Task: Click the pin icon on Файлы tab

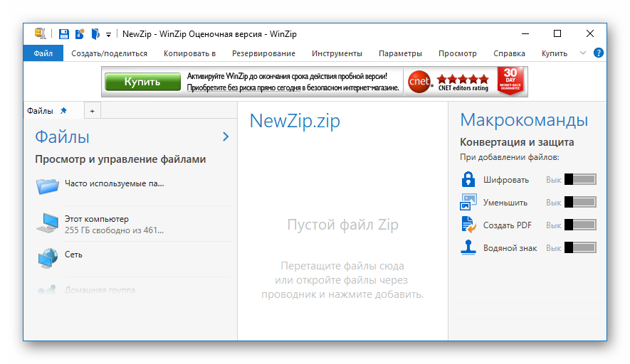Action: click(63, 111)
